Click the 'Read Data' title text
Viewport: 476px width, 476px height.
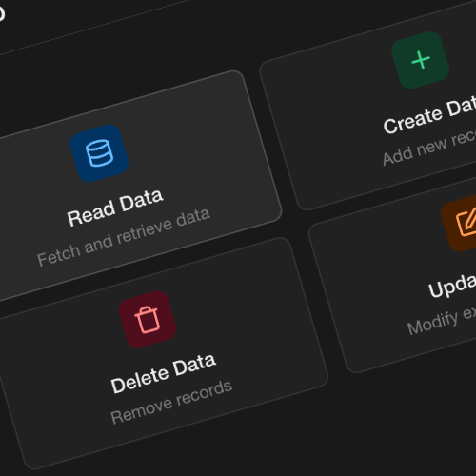pyautogui.click(x=115, y=208)
